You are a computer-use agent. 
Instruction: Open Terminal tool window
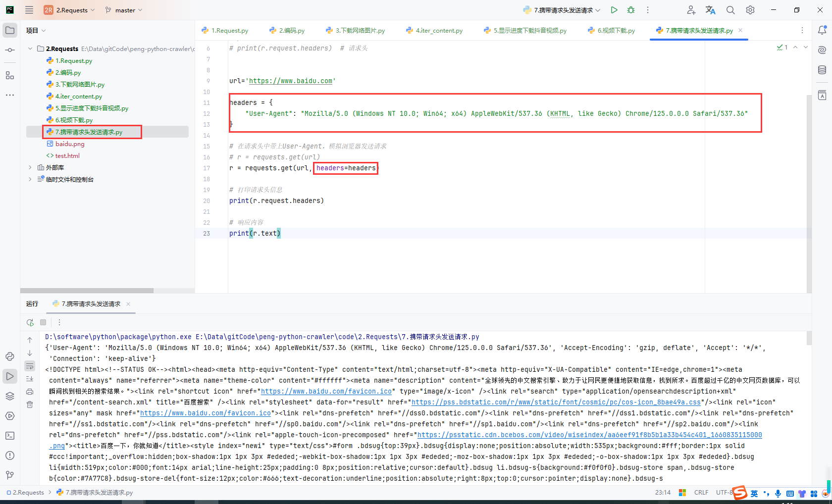10,436
